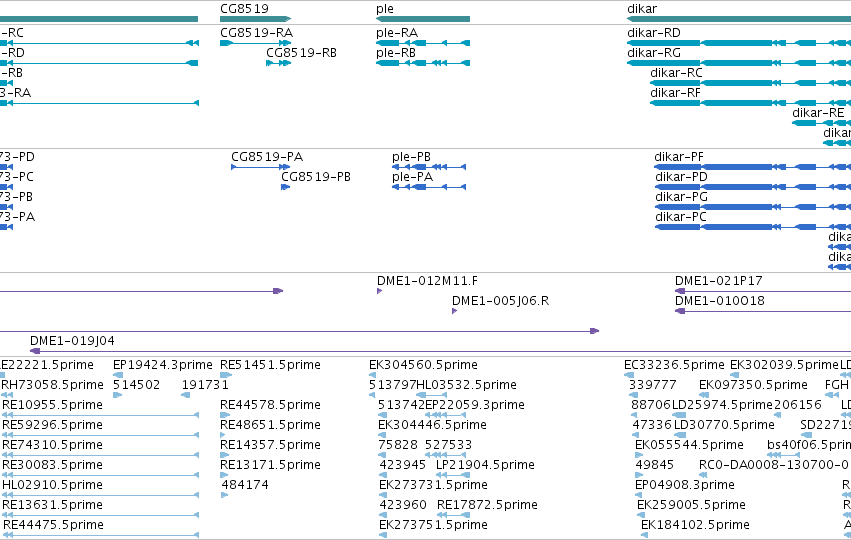Screen dimensions: 851x540
Task: Click the 514502 feature label
Action: pos(136,385)
